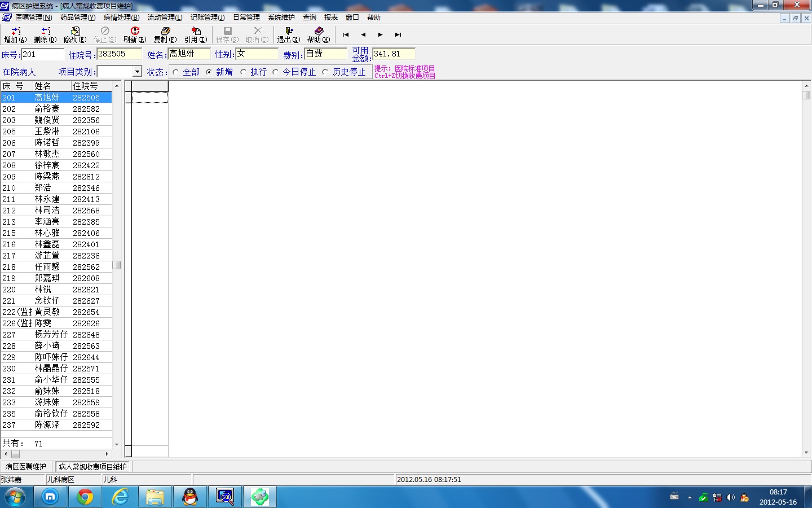
Task: Click the system clock showing 08:17
Action: click(x=778, y=492)
